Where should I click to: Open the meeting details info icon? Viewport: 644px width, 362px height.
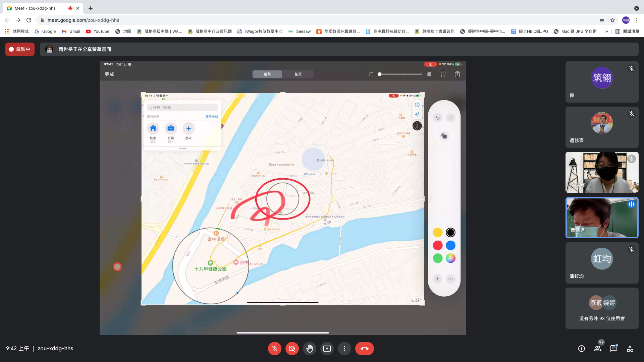pyautogui.click(x=581, y=349)
